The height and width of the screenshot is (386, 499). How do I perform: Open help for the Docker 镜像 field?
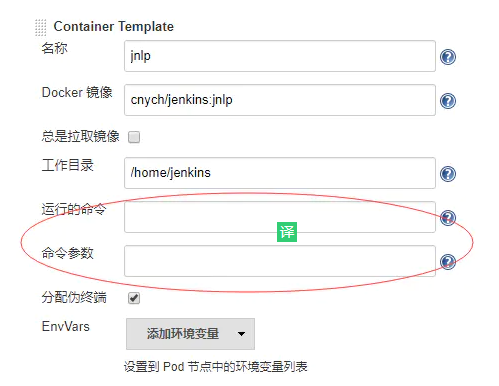pos(448,101)
